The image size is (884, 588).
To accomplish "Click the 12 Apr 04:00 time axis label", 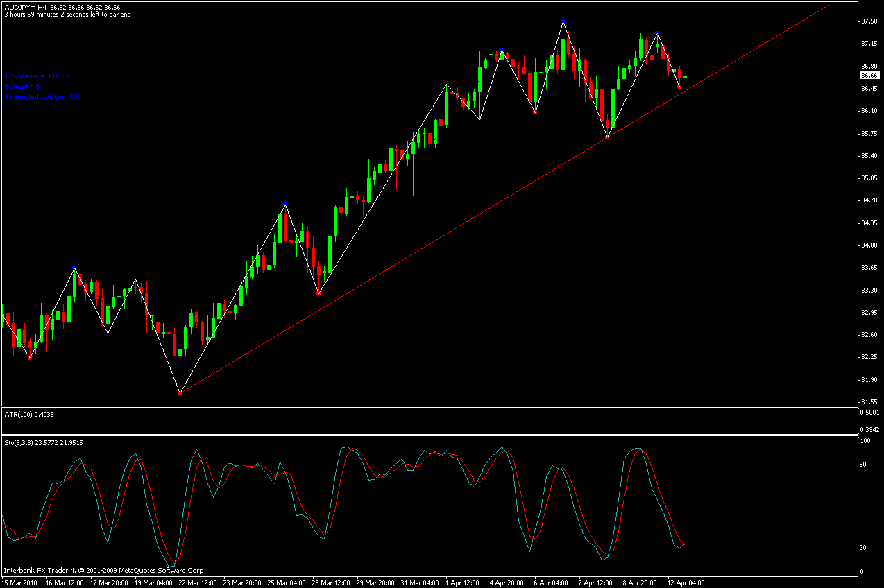I will tap(686, 582).
